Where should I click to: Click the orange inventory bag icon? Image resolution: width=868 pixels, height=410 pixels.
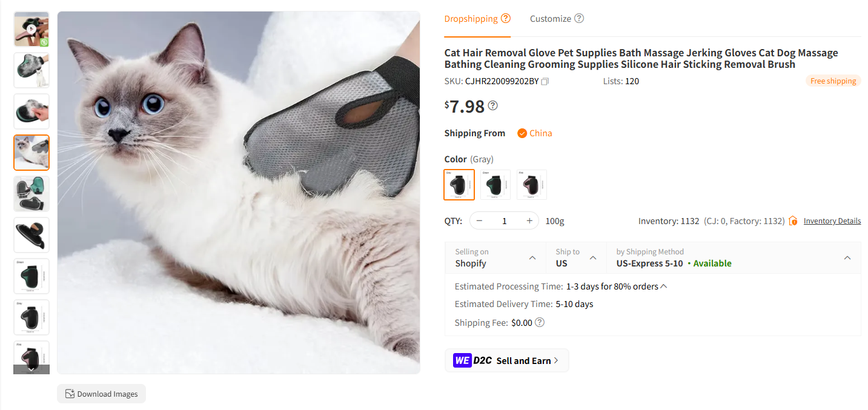pyautogui.click(x=793, y=220)
